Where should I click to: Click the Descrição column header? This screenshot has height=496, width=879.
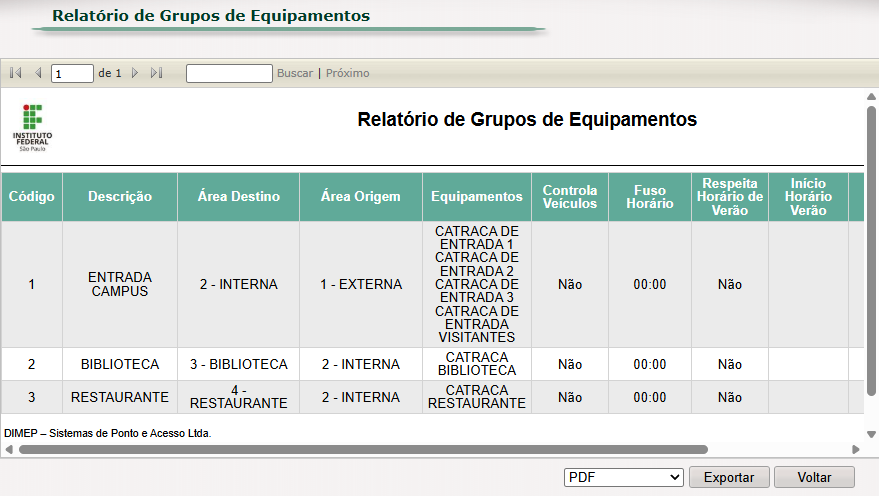point(120,197)
